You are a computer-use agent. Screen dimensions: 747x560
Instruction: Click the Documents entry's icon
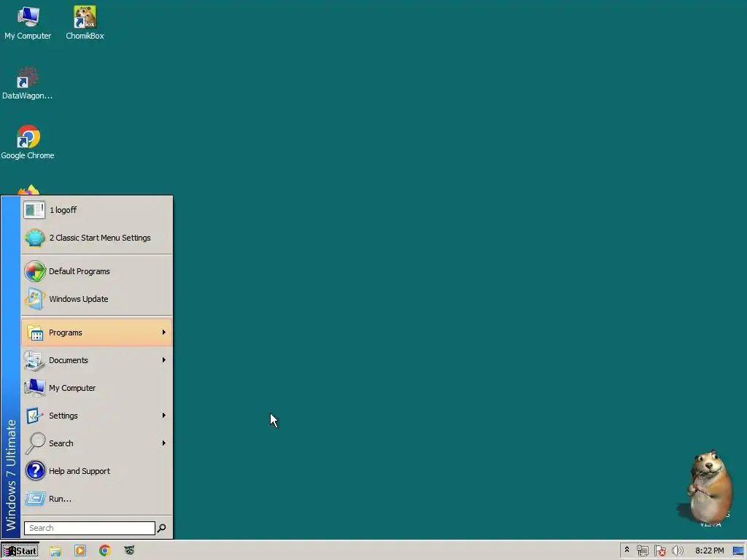point(35,360)
